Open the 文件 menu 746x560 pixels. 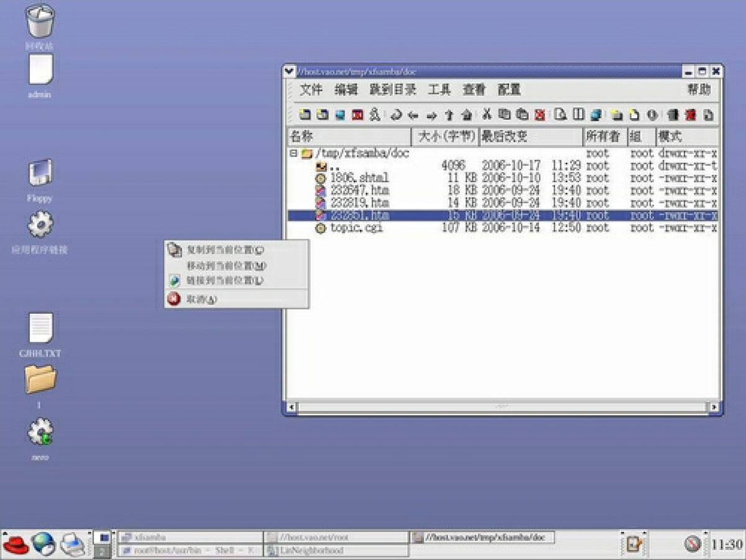(311, 90)
